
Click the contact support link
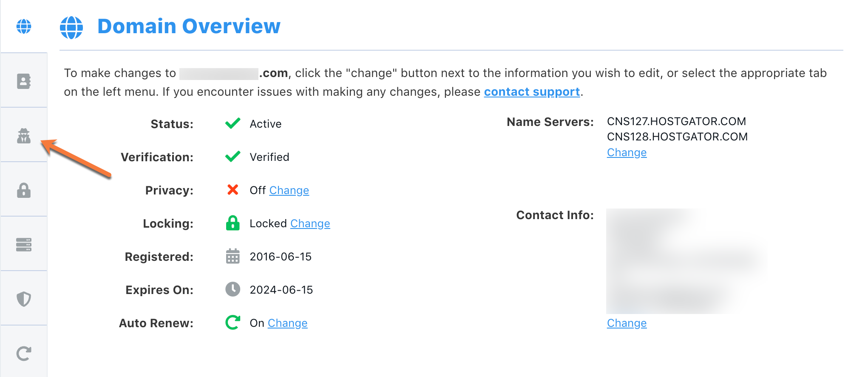tap(532, 92)
